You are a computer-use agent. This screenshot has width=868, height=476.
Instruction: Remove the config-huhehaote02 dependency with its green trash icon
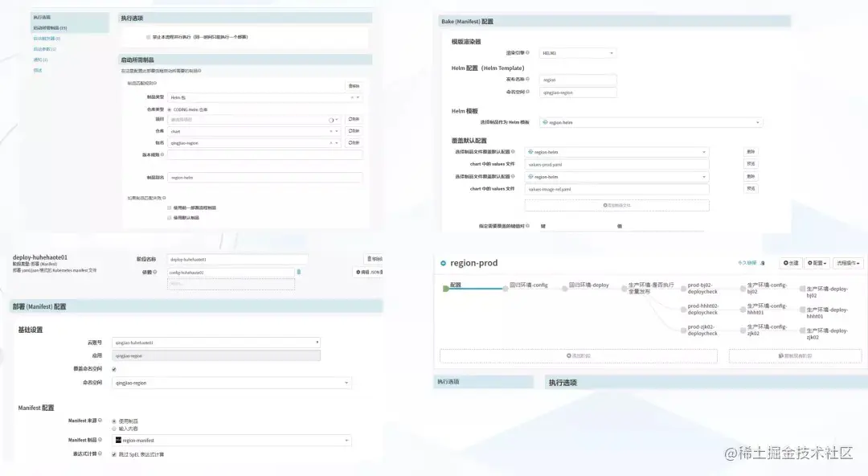coord(299,272)
